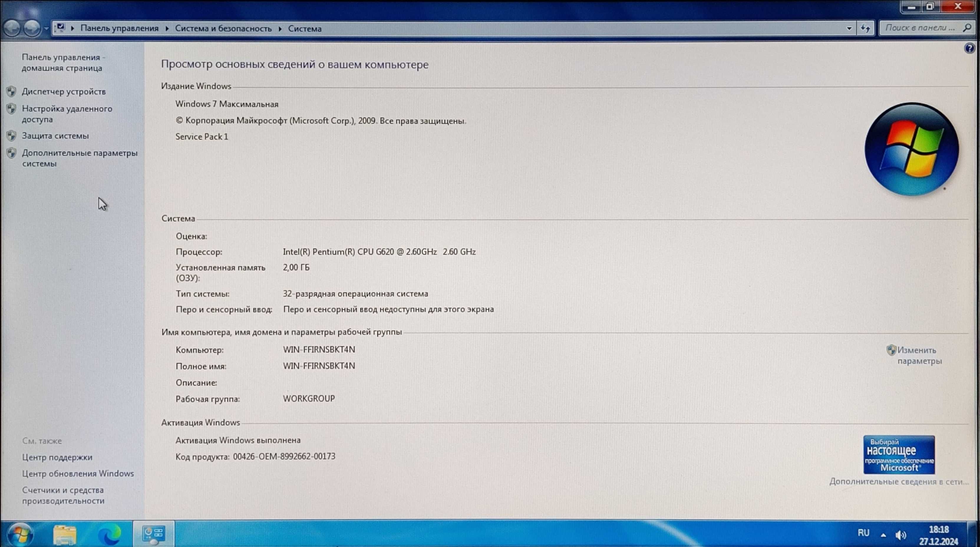Click the Control Panel taskbar button
Image resolution: width=980 pixels, height=547 pixels.
154,534
